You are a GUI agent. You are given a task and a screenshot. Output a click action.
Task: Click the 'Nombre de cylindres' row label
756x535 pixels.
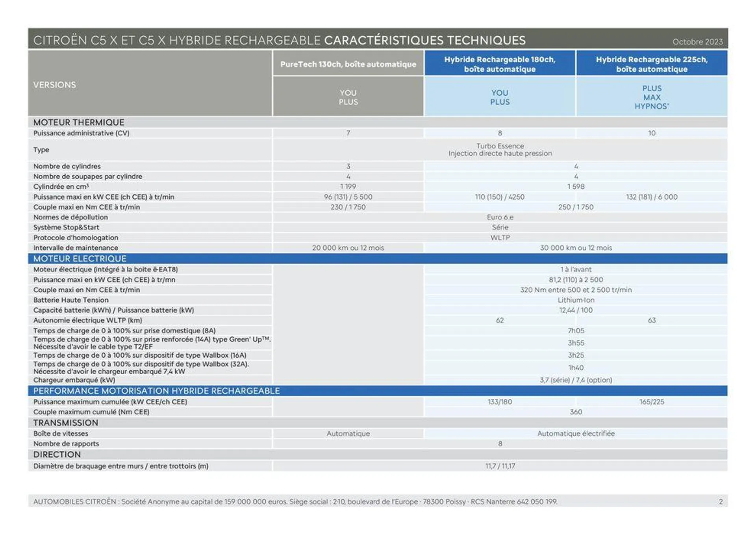tap(67, 166)
